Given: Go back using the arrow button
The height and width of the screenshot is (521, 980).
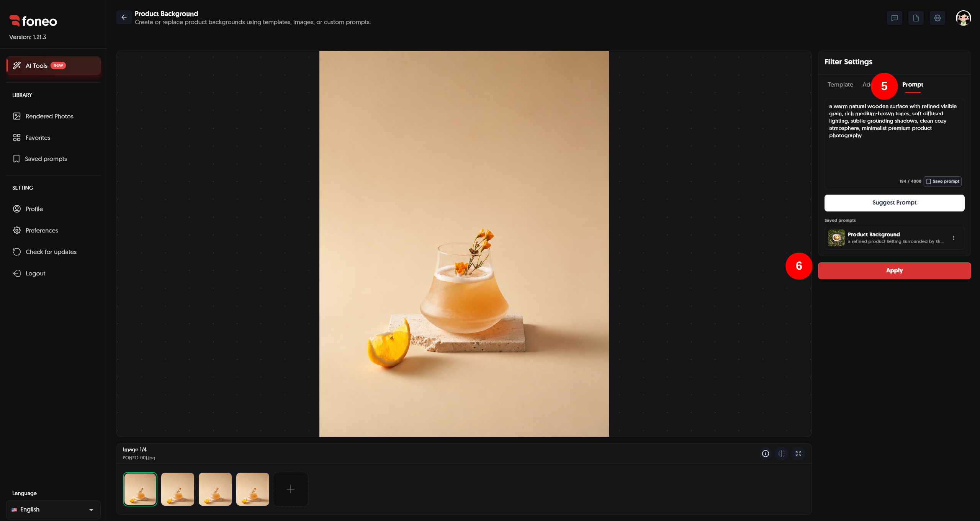Looking at the screenshot, I should [x=124, y=17].
